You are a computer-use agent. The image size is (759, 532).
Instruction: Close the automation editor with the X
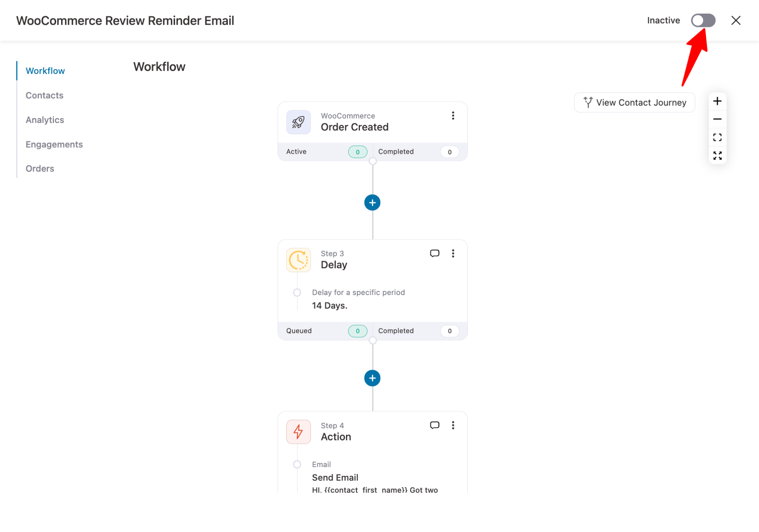[x=736, y=21]
